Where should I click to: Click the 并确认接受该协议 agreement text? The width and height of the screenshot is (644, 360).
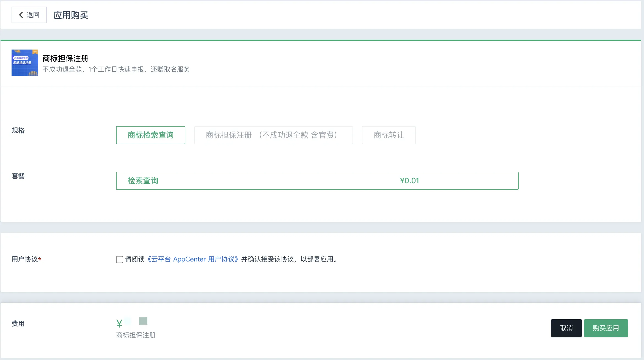pos(268,259)
